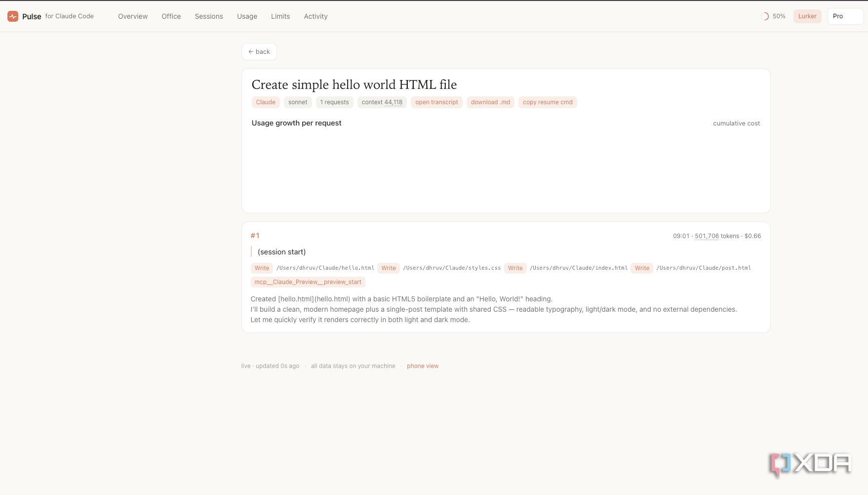This screenshot has width=868, height=495.
Task: Open the Usage tab
Action: tap(247, 16)
